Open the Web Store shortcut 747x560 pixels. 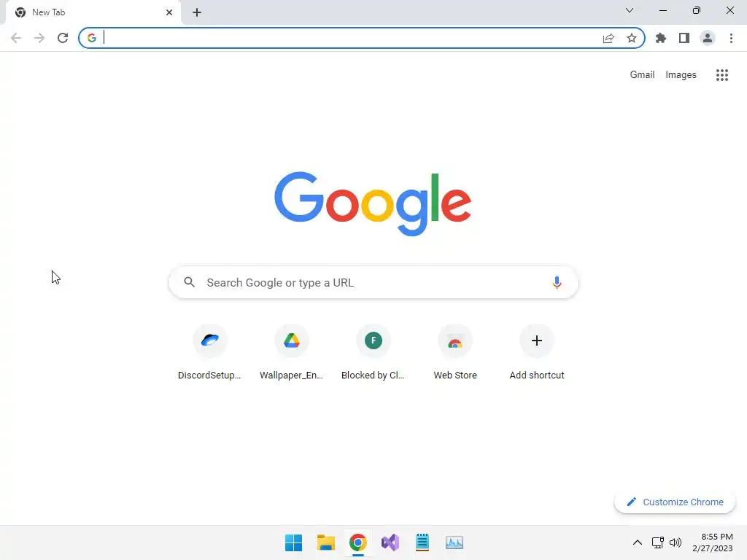[x=455, y=352]
